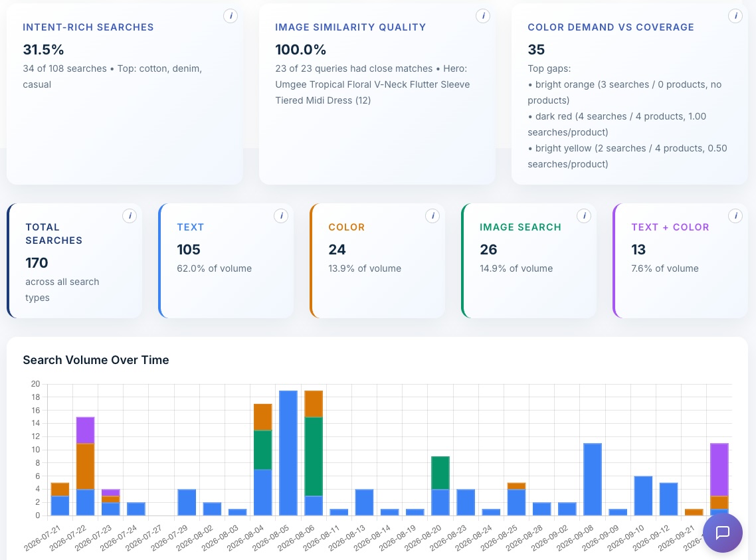
Task: Click the orange segment on 2026-07-21 bar
Action: (x=60, y=489)
